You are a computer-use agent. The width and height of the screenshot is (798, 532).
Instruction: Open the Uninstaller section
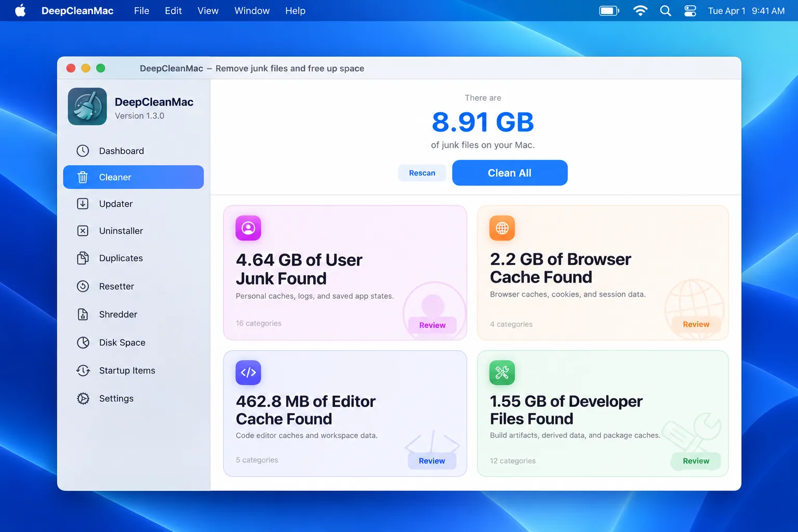pyautogui.click(x=134, y=231)
